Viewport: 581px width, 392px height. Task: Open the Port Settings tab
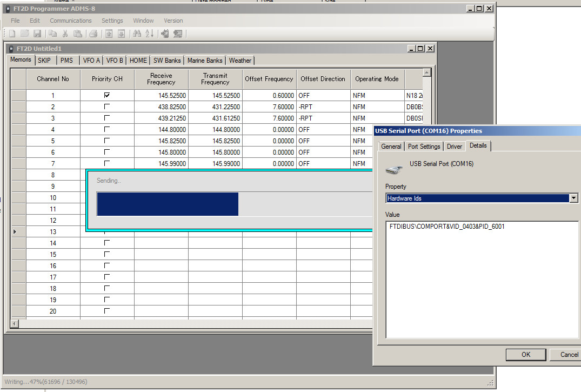click(x=424, y=147)
